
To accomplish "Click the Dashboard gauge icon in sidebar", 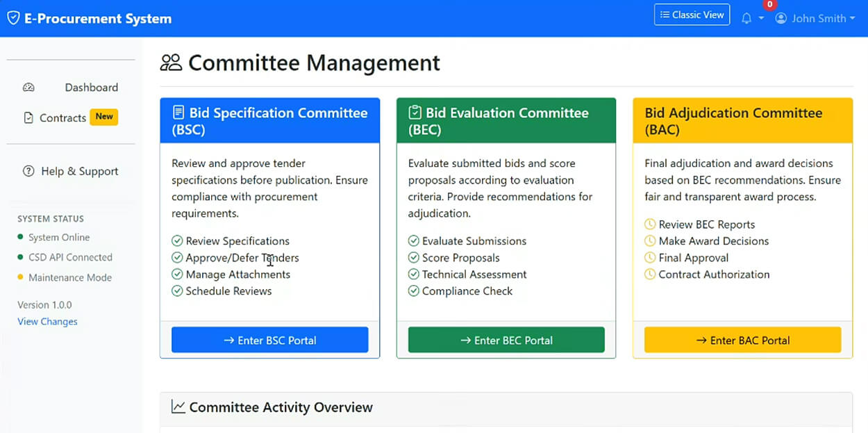I will [x=28, y=88].
